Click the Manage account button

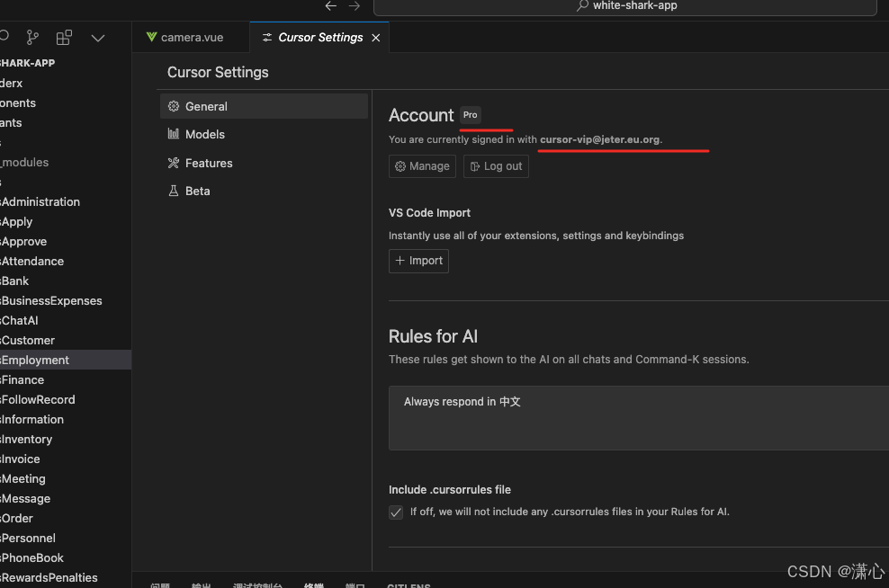coord(422,166)
